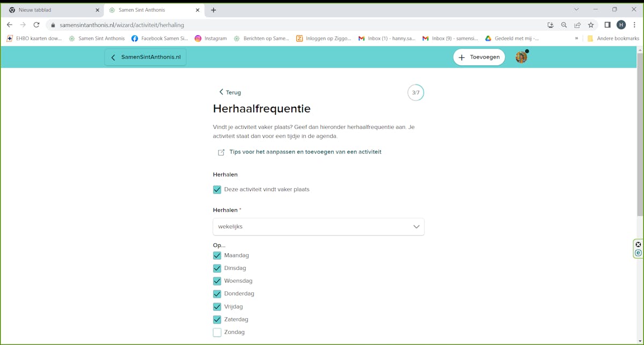Expand the 'wekelijks' repeat dropdown
This screenshot has width=644, height=345.
tap(318, 226)
